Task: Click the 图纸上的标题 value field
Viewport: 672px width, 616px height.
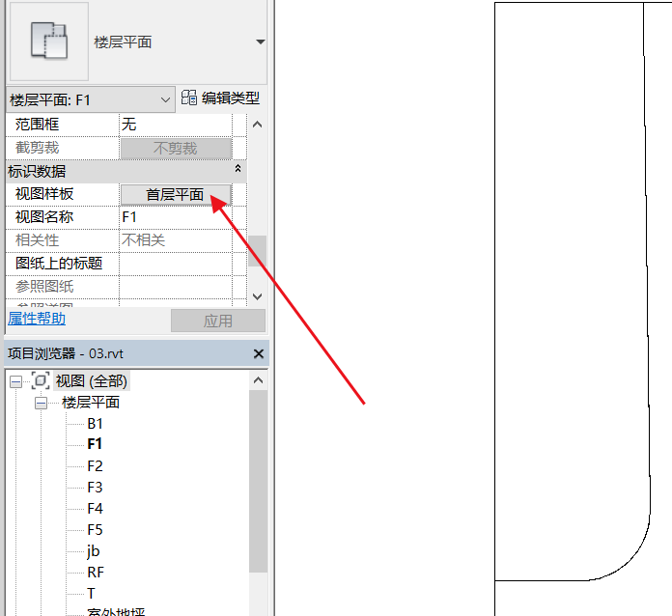Action: point(175,264)
